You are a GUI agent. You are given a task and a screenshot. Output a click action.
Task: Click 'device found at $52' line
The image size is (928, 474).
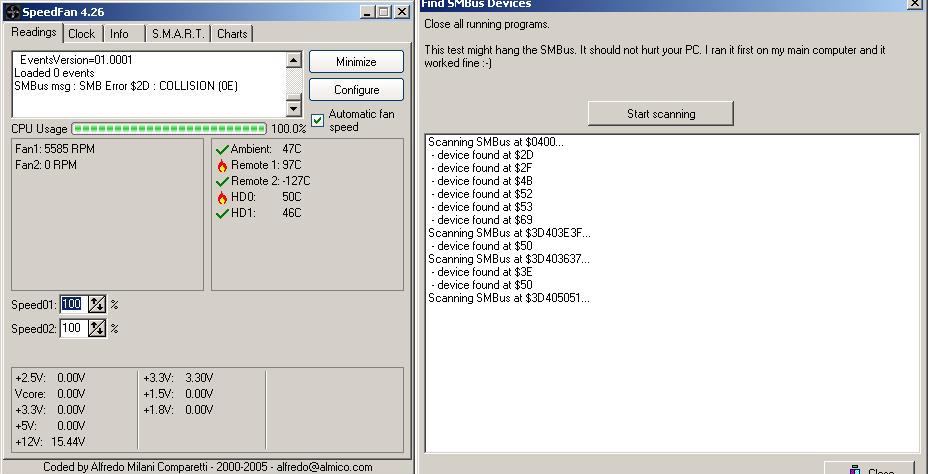tap(482, 194)
